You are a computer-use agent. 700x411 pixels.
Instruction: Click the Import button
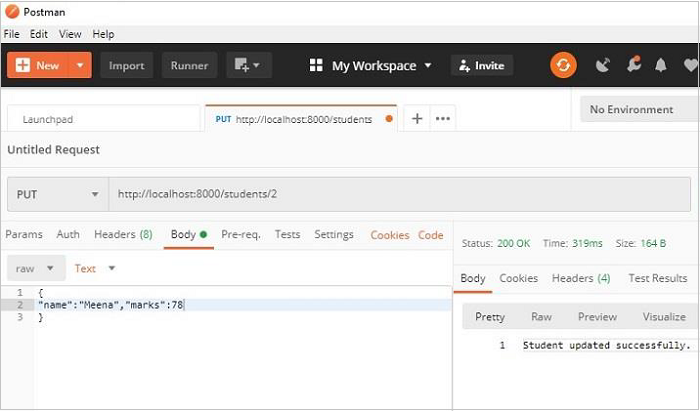pyautogui.click(x=126, y=65)
